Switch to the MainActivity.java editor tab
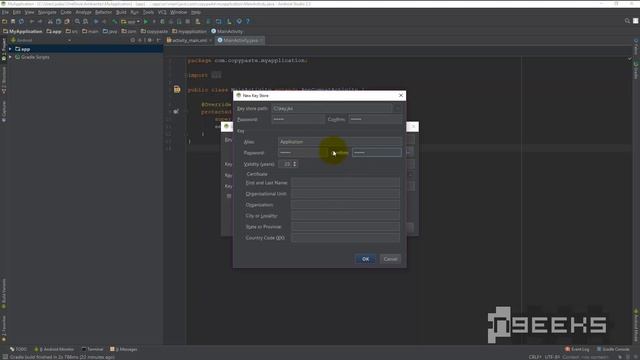This screenshot has width=640, height=360. coord(241,40)
